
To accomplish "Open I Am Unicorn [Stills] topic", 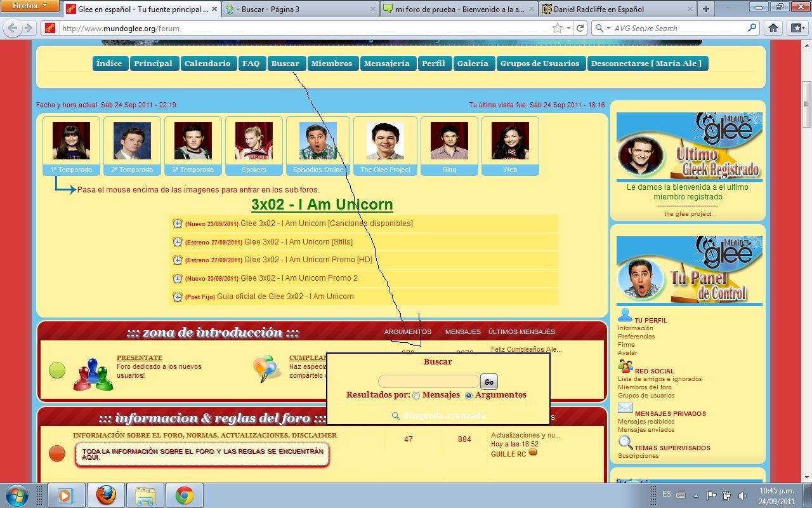I will pos(298,242).
